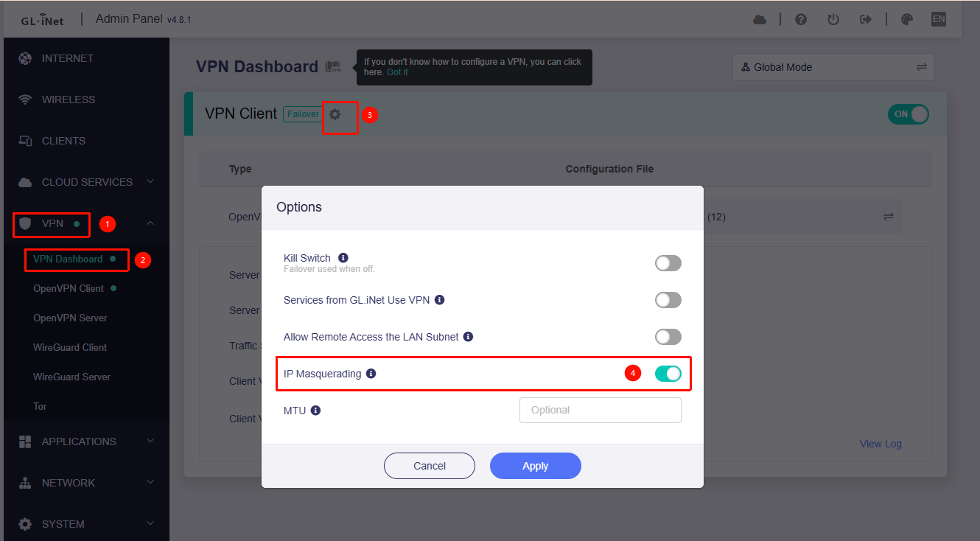Click the EN language icon
The image size is (980, 541).
[x=938, y=20]
